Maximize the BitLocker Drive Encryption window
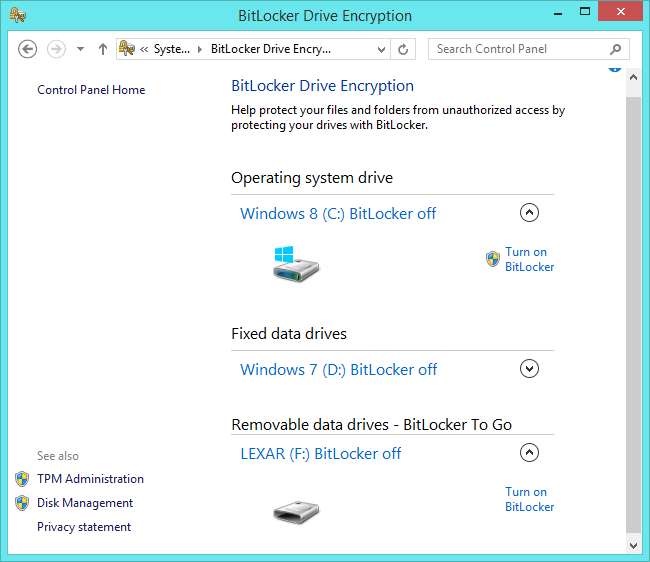 (x=585, y=12)
